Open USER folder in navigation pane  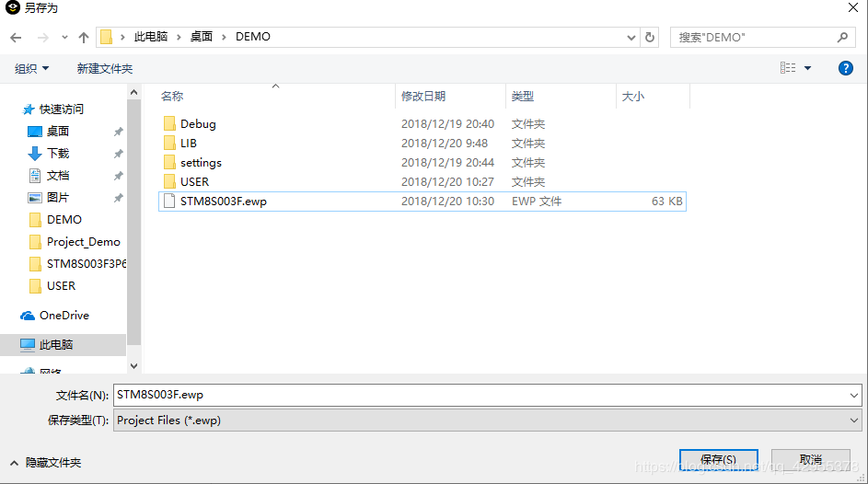pyautogui.click(x=61, y=286)
